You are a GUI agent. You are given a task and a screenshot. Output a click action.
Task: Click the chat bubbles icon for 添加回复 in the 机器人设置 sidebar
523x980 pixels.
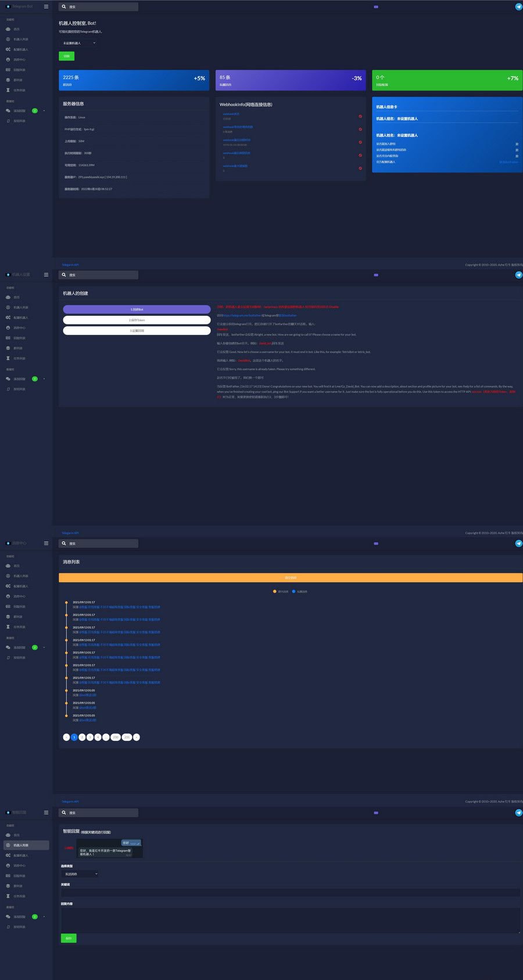click(8, 379)
